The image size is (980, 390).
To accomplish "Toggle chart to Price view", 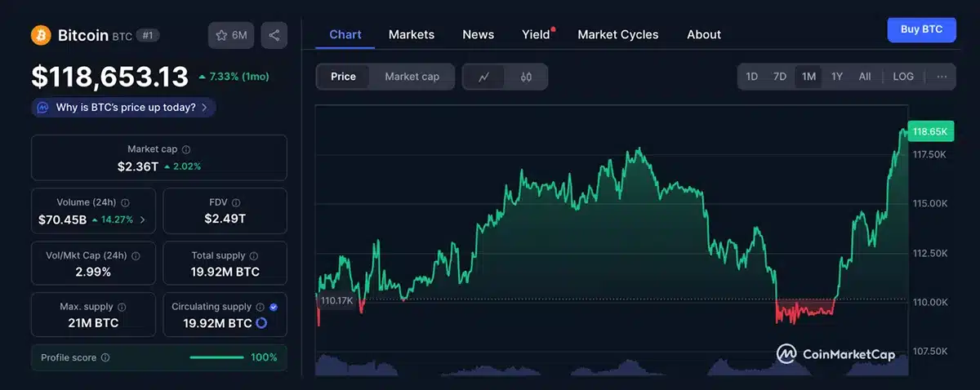I will 343,77.
